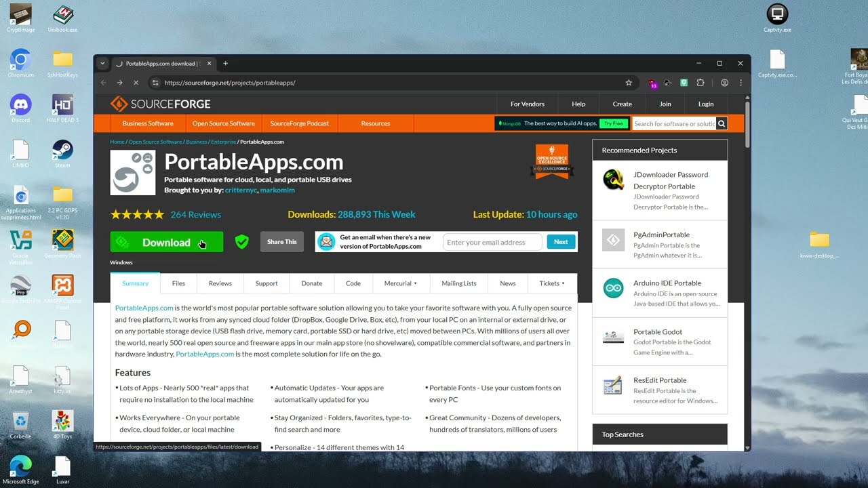Click the Help link in header
This screenshot has height=488, width=868.
(578, 104)
